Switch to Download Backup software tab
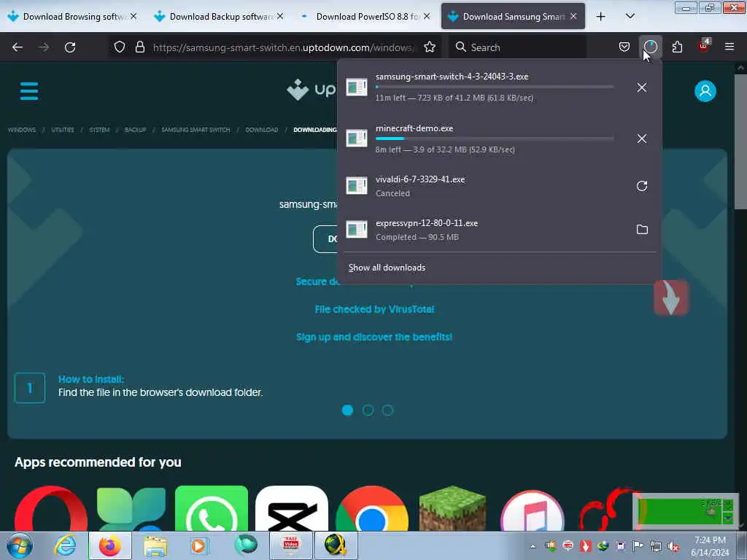 click(219, 16)
